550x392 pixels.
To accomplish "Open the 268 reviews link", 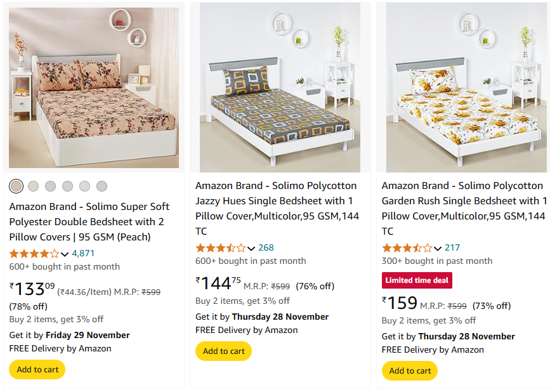I will pos(266,247).
